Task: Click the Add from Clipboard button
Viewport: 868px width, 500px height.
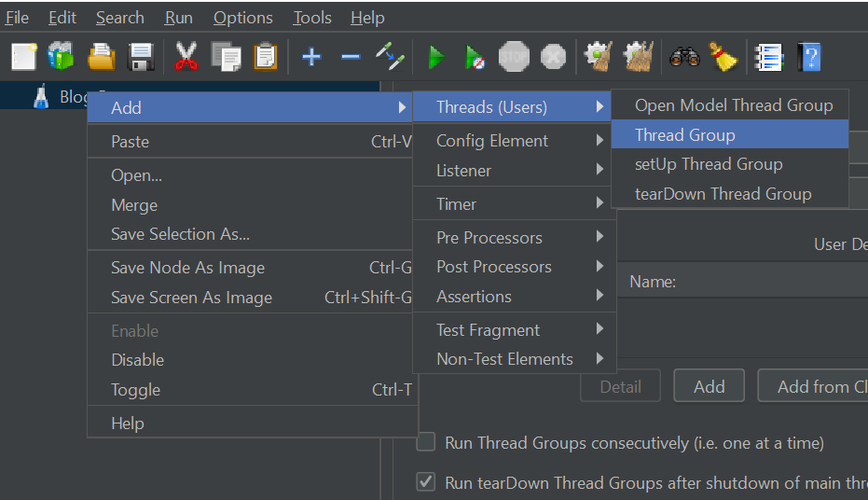Action: [813, 386]
